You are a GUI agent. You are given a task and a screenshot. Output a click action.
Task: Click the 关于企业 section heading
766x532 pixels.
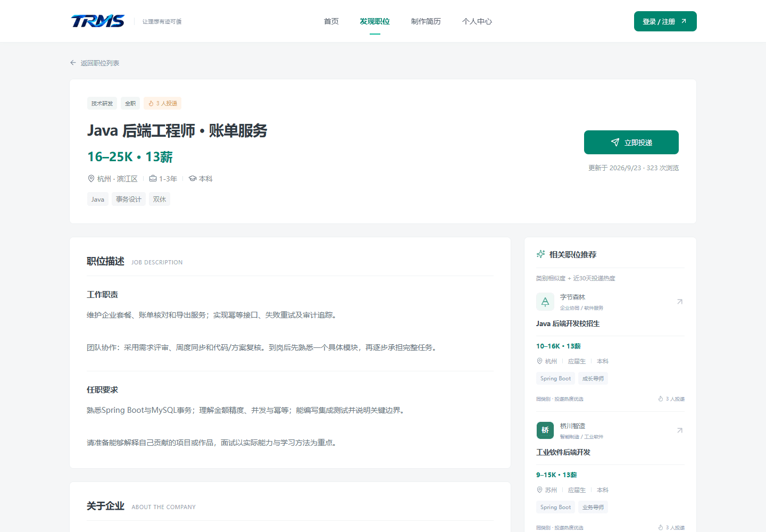105,506
